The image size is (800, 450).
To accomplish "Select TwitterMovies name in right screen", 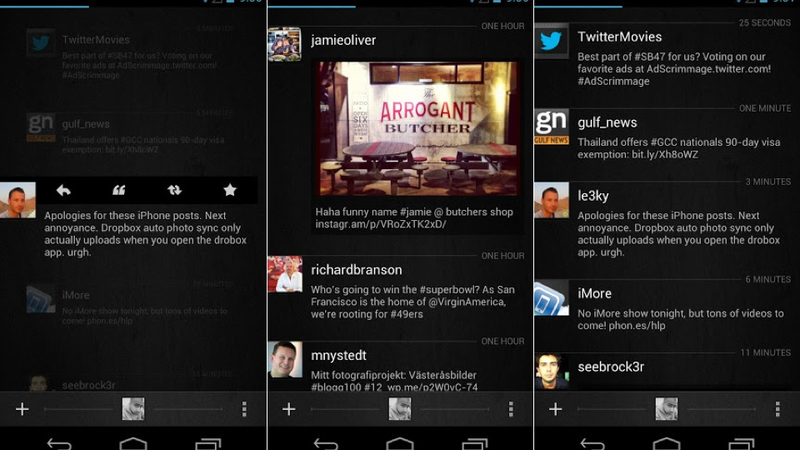I will (x=619, y=37).
